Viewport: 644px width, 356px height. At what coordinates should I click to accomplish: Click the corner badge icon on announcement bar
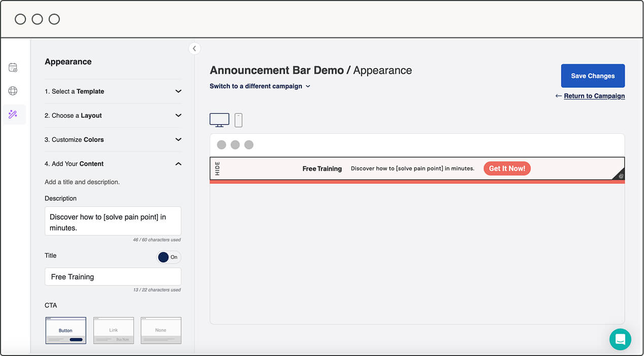coord(621,175)
